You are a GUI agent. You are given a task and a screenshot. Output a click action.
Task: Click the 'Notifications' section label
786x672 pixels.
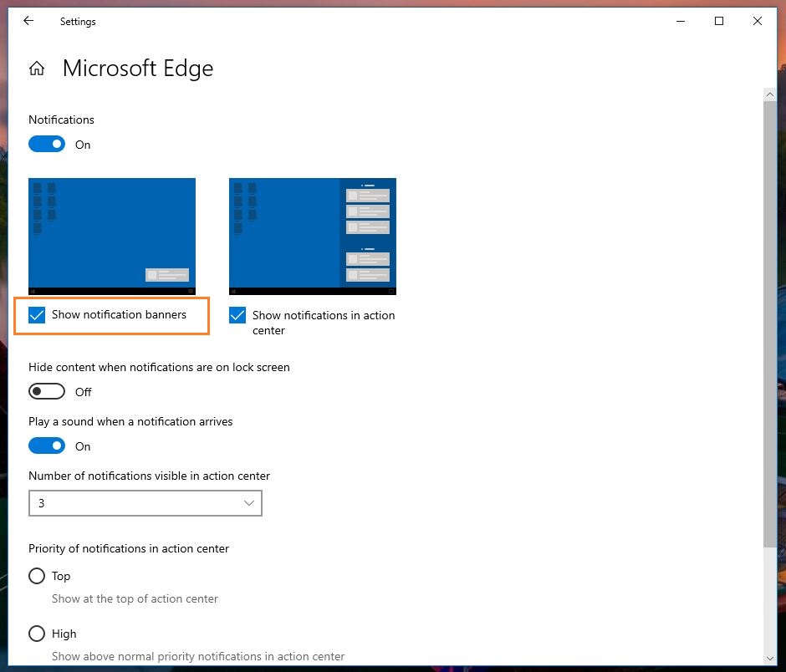coord(61,120)
